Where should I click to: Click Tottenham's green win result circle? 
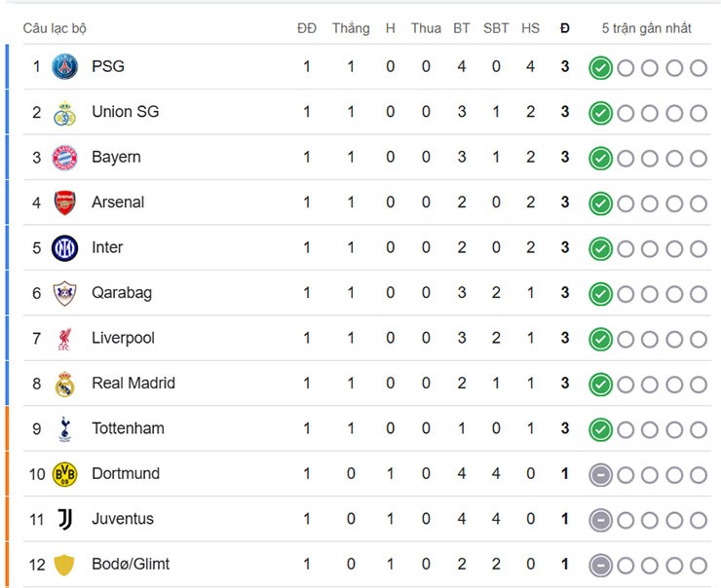(x=600, y=429)
